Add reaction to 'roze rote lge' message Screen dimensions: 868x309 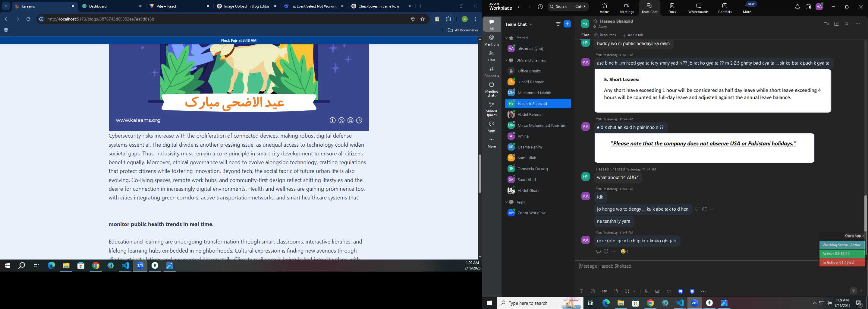(x=606, y=252)
